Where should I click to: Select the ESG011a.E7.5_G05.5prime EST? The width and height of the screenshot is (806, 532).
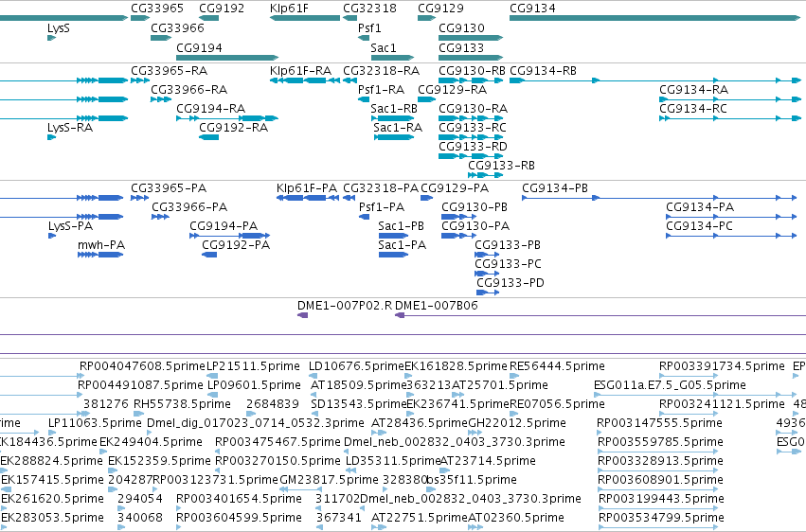(x=696, y=395)
